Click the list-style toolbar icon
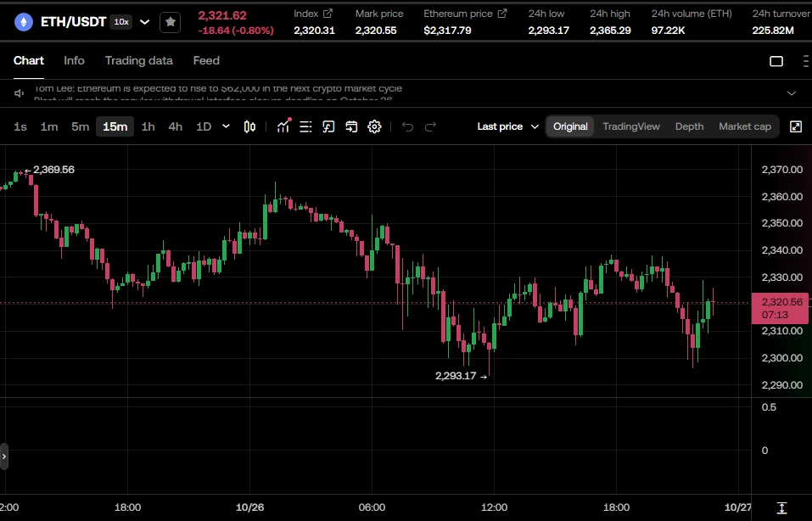This screenshot has width=812, height=521. (305, 127)
